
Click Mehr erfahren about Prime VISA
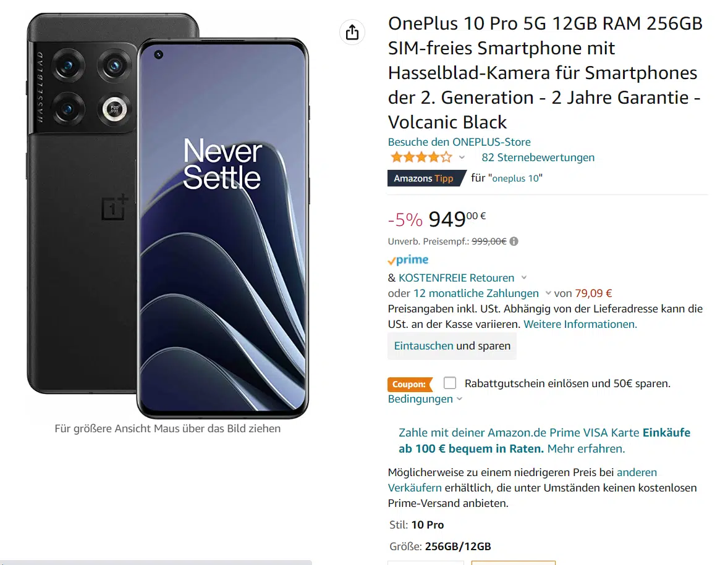[586, 449]
